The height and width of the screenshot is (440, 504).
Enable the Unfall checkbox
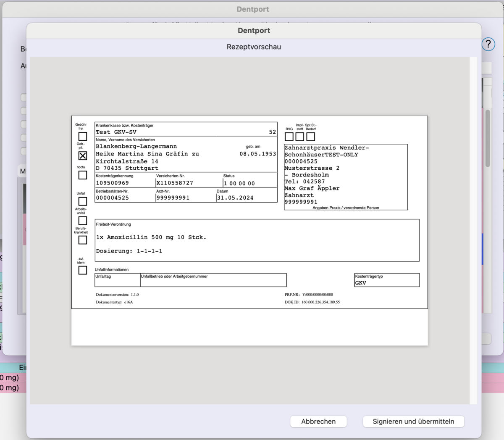point(83,201)
